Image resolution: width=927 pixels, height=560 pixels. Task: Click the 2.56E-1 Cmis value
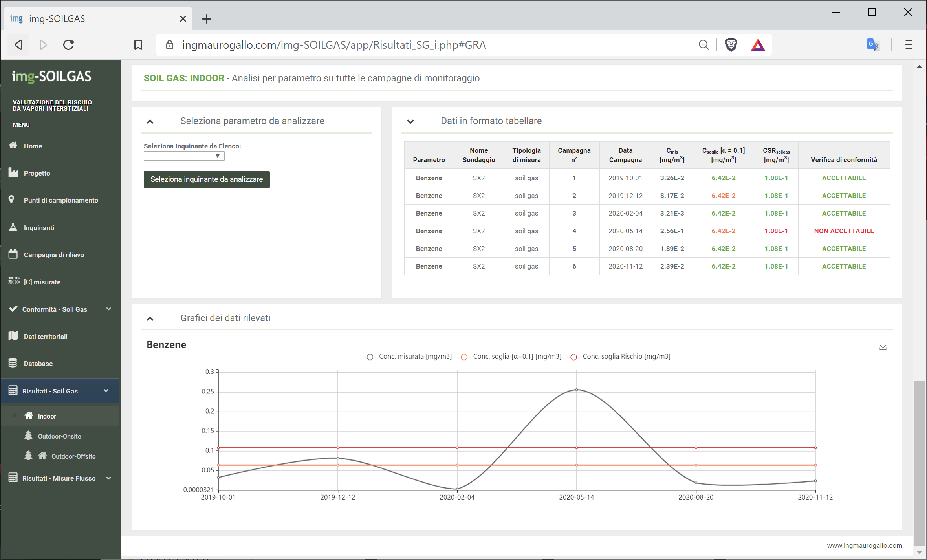pyautogui.click(x=672, y=231)
